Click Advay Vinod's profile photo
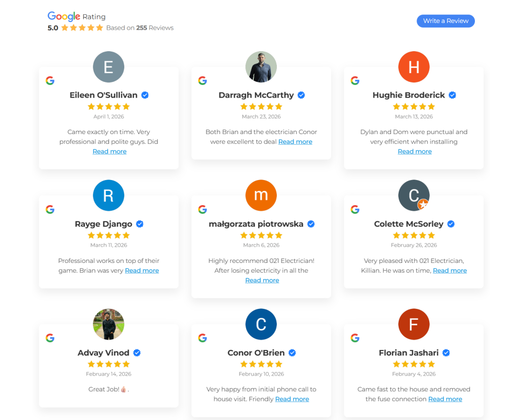Image resolution: width=524 pixels, height=420 pixels. pyautogui.click(x=108, y=324)
